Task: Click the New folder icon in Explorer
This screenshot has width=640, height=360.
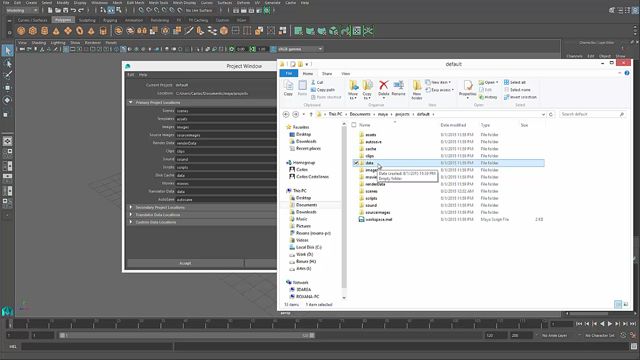Action: click(417, 85)
